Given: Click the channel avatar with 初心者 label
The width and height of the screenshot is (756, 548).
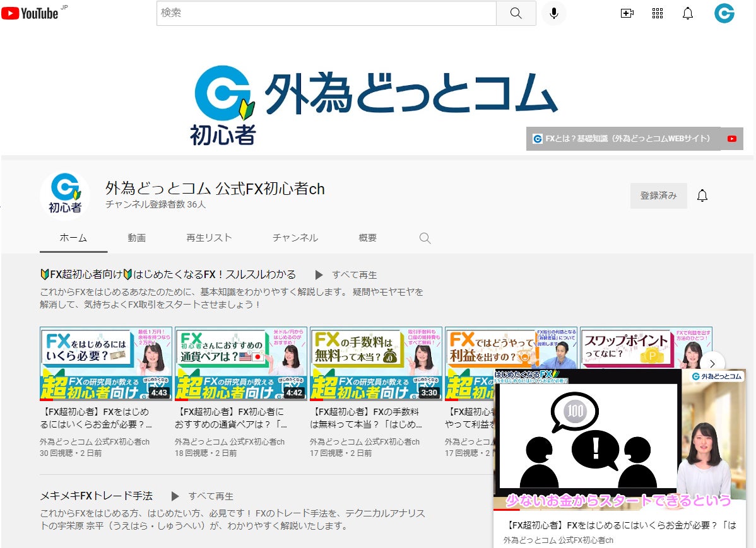Looking at the screenshot, I should [x=64, y=195].
